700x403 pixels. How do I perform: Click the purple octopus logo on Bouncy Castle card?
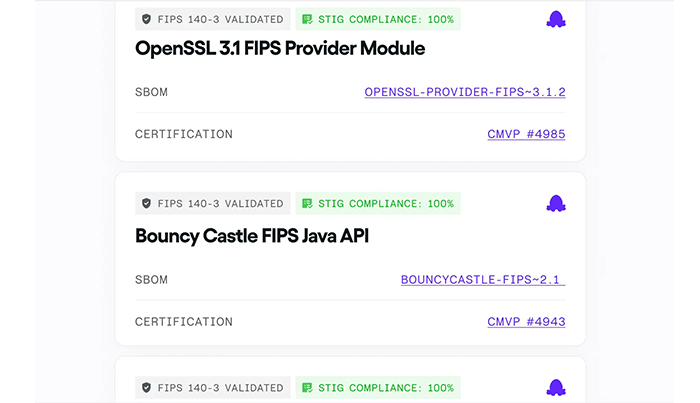click(x=556, y=204)
